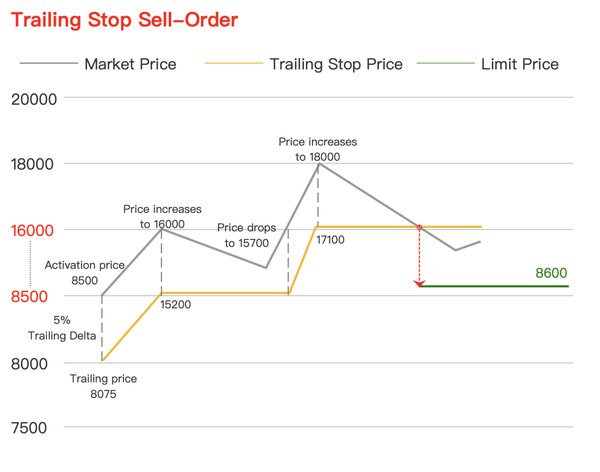The height and width of the screenshot is (472, 600).
Task: Click the red downward arrowhead
Action: point(419,283)
